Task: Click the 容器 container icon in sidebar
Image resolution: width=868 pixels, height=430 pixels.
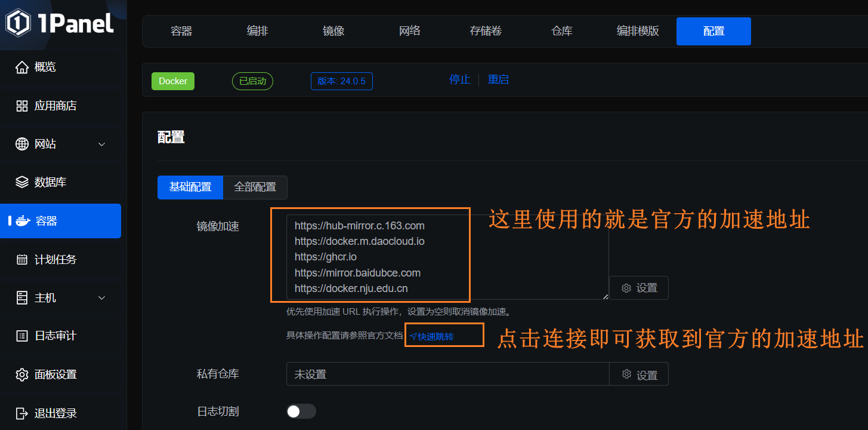Action: click(x=21, y=220)
